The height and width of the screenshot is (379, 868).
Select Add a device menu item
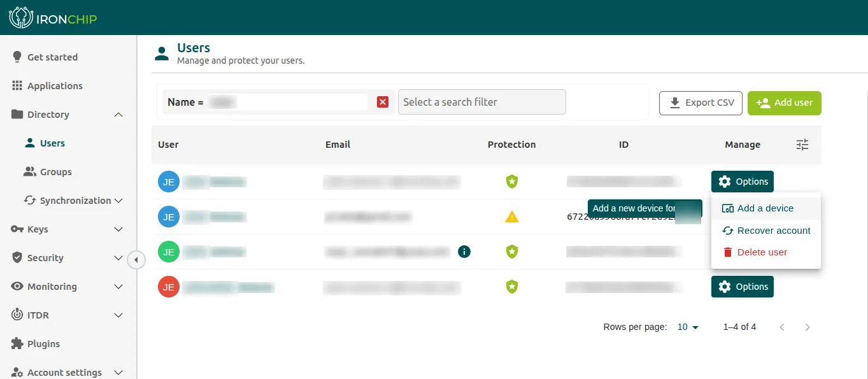766,208
